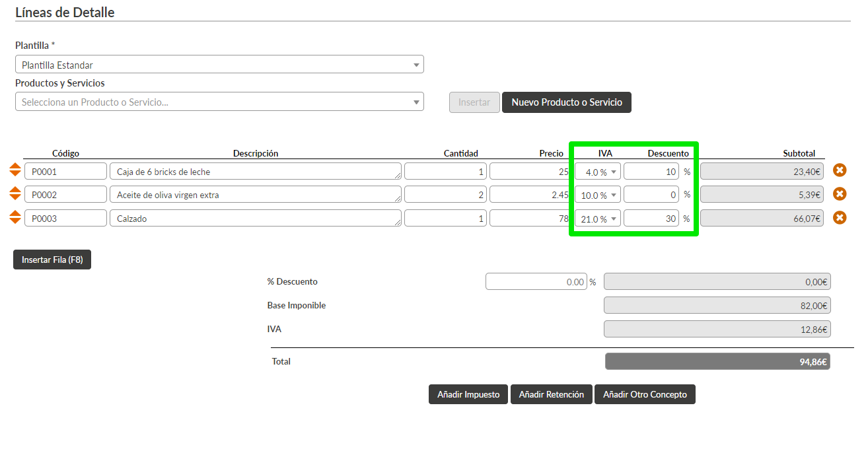868x457 pixels.
Task: Select the Calzado price field
Action: pyautogui.click(x=529, y=219)
